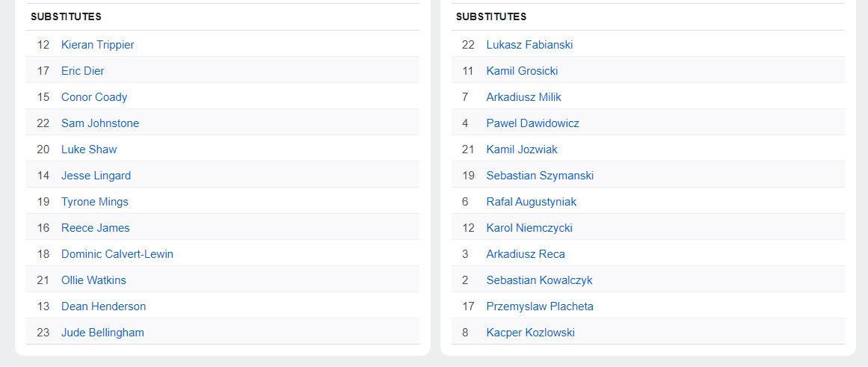Click the Eric Dier link

point(82,71)
